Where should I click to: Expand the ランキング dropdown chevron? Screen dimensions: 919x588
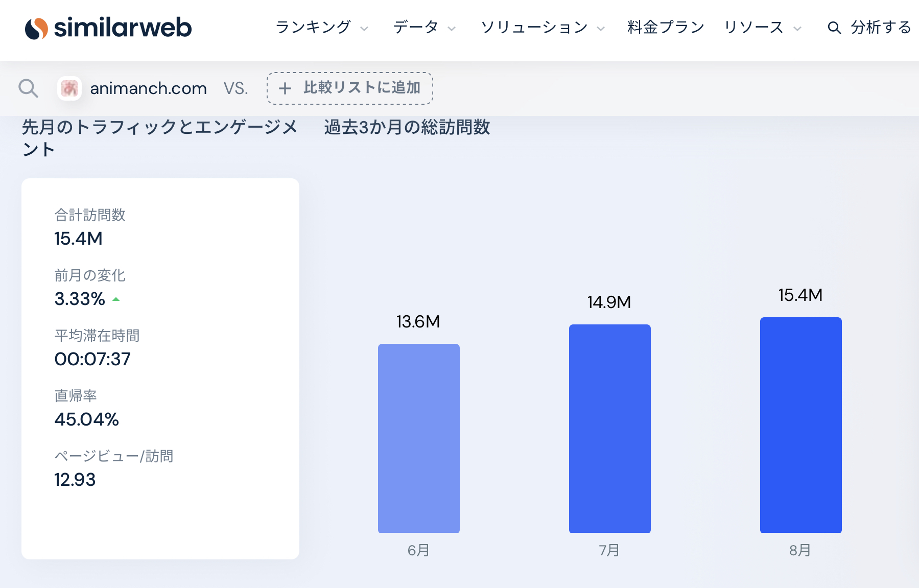(364, 29)
